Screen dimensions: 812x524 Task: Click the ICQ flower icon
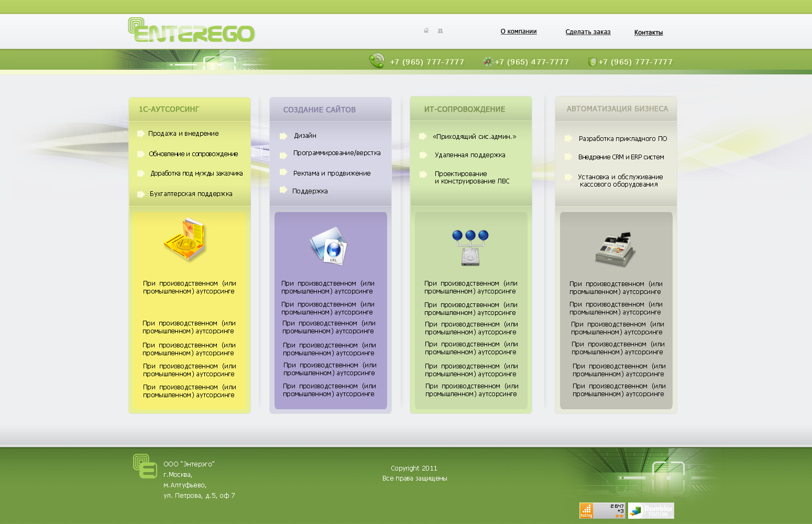click(x=488, y=62)
